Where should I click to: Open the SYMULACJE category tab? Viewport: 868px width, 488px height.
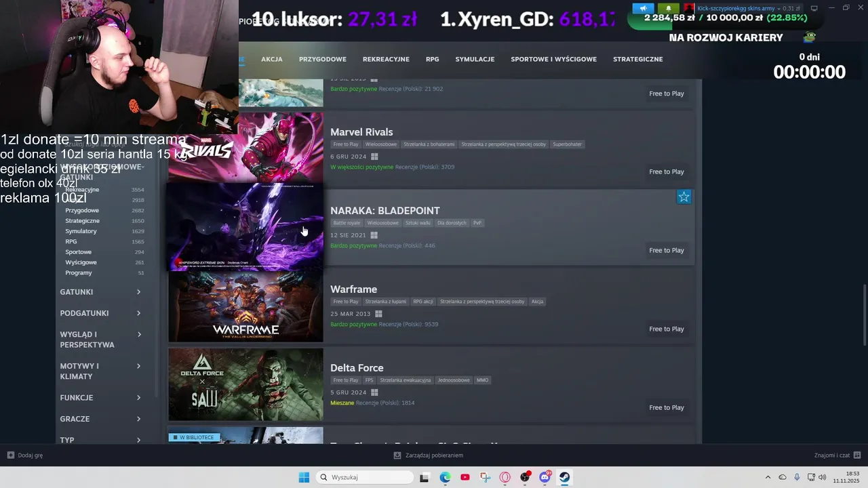[475, 59]
